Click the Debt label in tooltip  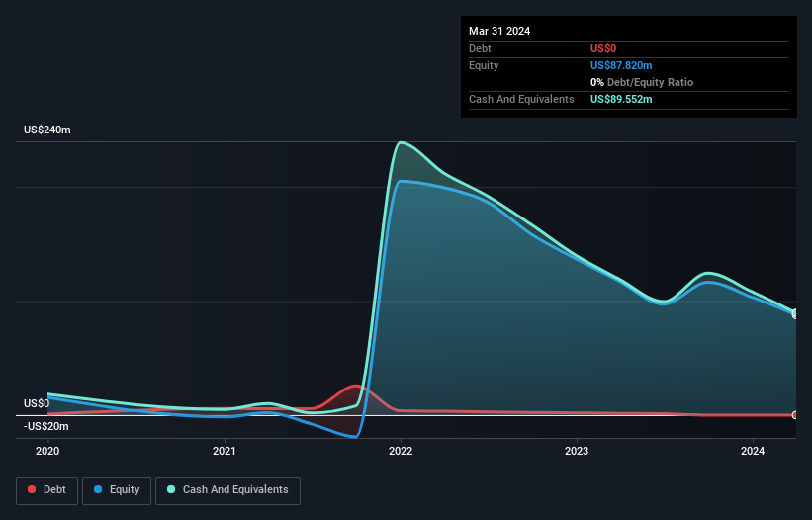pyautogui.click(x=480, y=48)
